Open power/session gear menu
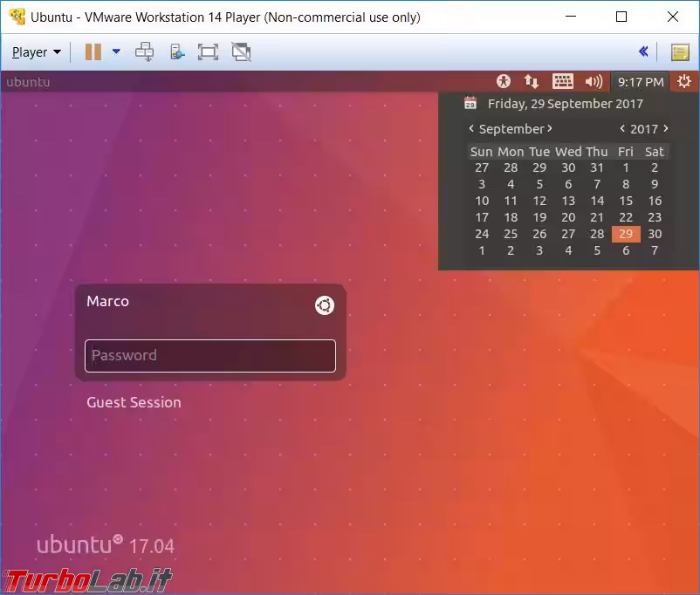Viewport: 700px width, 595px height. coord(684,82)
